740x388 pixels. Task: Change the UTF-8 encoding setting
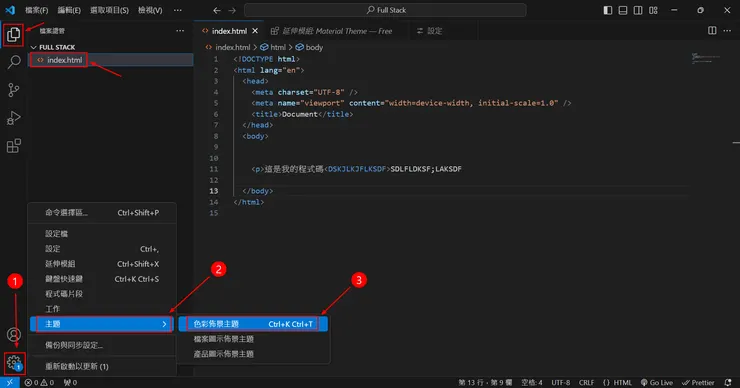(561, 382)
